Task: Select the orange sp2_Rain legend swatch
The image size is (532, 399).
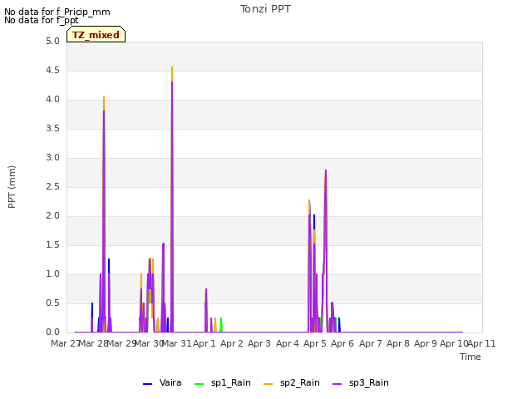Action: click(268, 384)
